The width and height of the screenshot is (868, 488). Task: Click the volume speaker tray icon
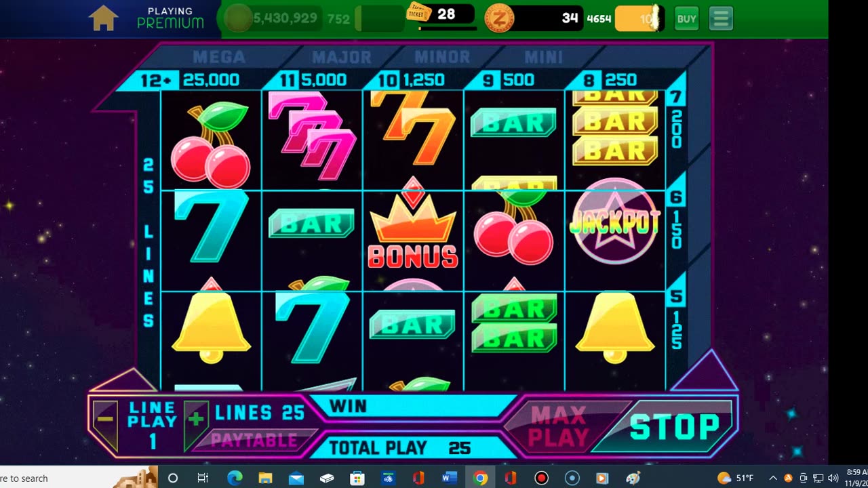tap(832, 478)
